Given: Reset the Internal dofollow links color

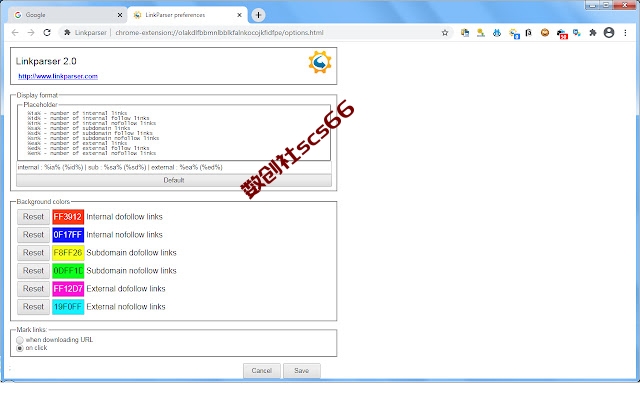Looking at the screenshot, I should [33, 217].
